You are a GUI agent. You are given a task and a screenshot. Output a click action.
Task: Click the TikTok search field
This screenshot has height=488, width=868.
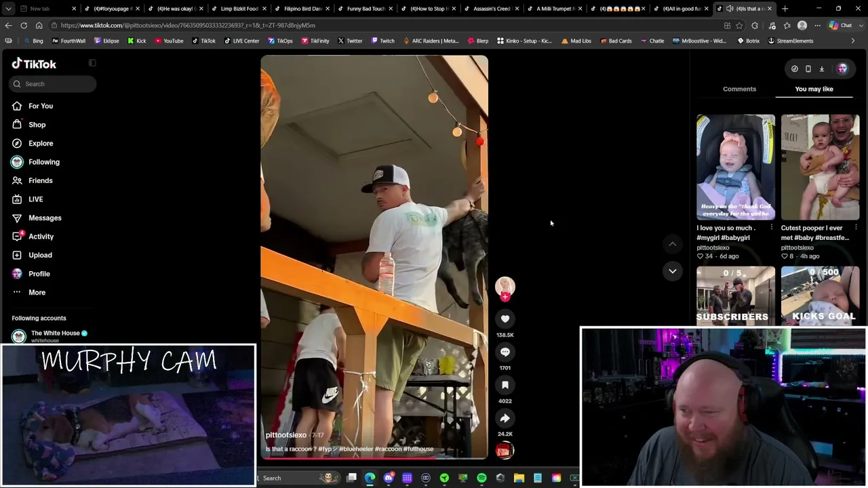(x=54, y=84)
